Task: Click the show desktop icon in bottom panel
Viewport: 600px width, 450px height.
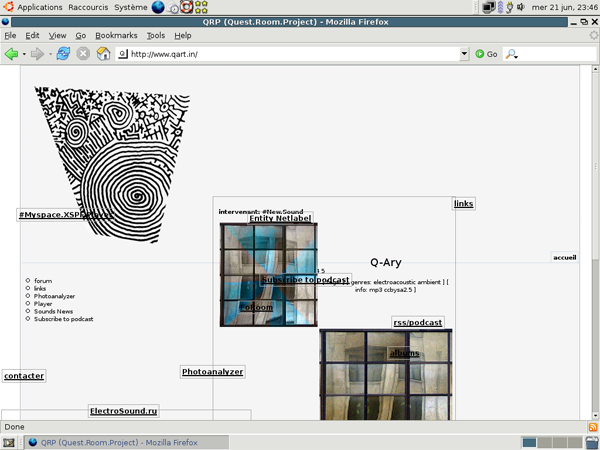Action: pos(9,442)
